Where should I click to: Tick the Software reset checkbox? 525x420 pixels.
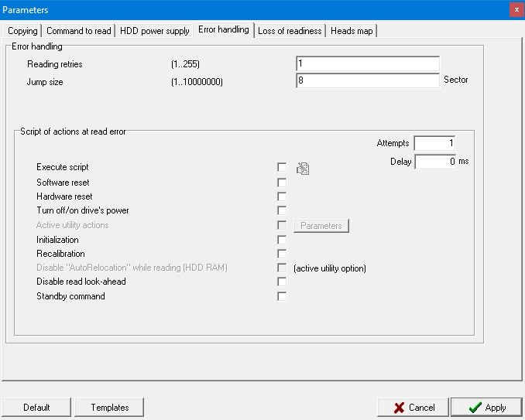tap(282, 183)
